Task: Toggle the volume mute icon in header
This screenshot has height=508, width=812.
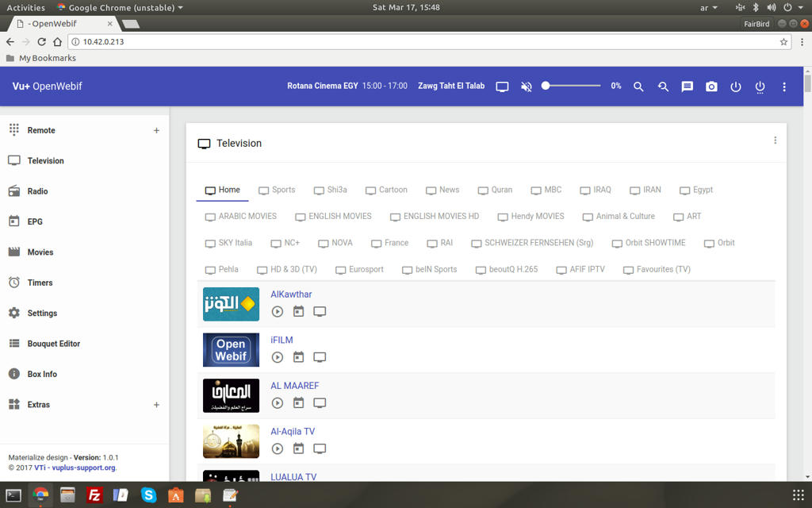Action: click(527, 87)
